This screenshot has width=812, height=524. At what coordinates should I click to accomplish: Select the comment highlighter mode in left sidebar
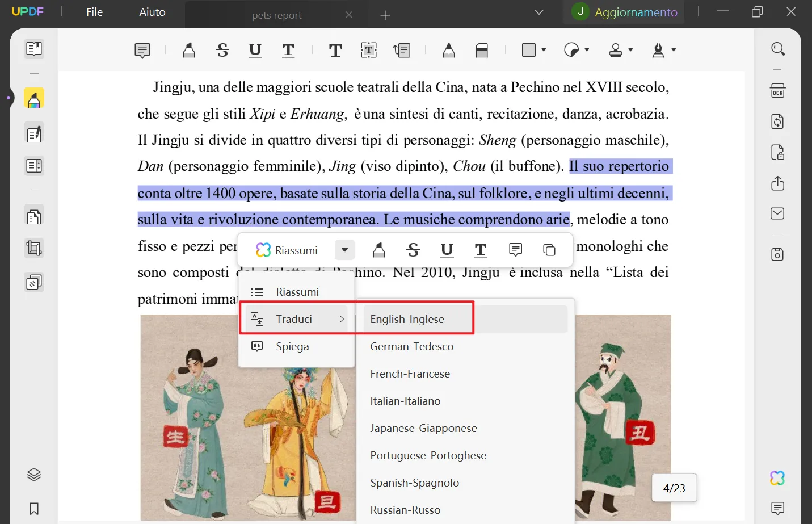34,99
